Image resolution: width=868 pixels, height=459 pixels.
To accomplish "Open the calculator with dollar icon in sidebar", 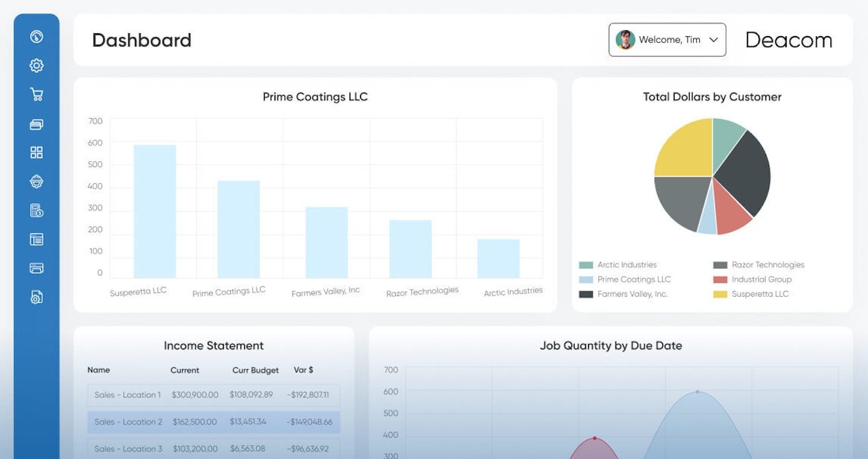I will point(37,211).
